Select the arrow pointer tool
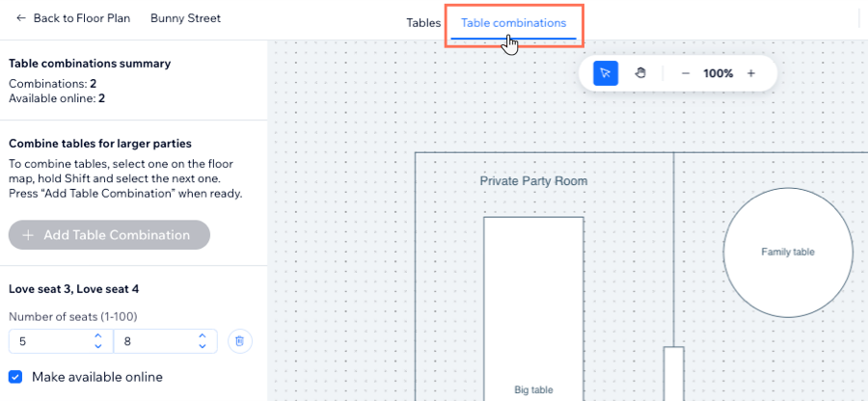This screenshot has width=868, height=401. (x=606, y=73)
